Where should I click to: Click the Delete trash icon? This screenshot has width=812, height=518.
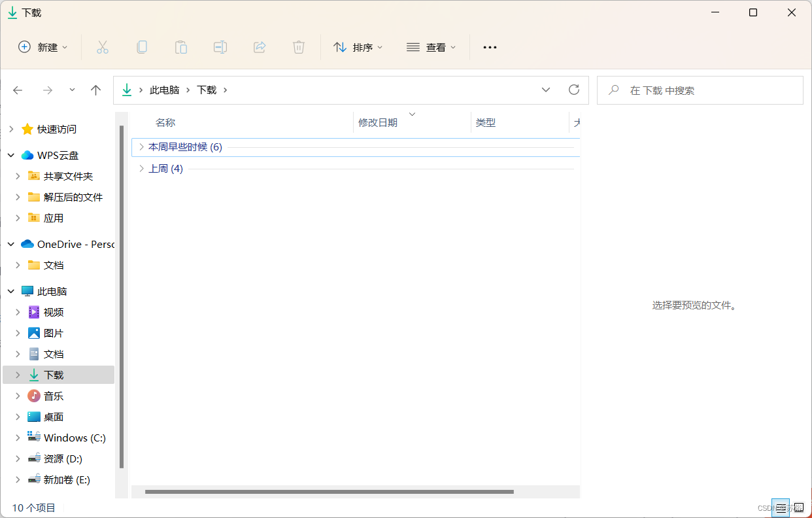[x=299, y=46]
